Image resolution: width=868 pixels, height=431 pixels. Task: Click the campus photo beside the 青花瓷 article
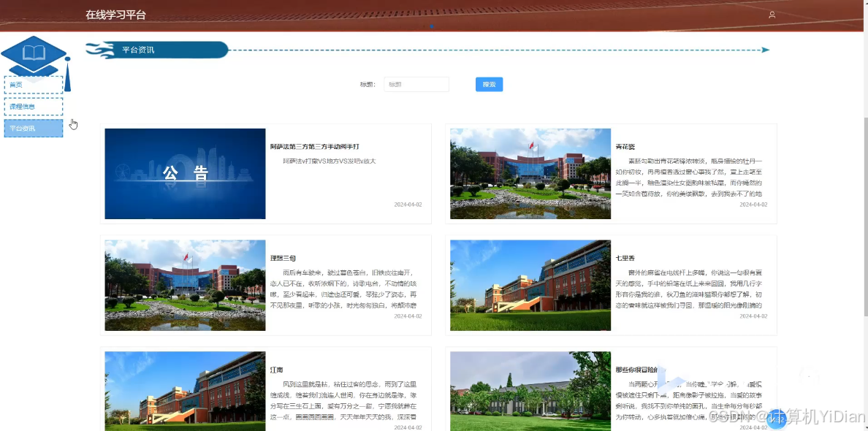pyautogui.click(x=530, y=173)
